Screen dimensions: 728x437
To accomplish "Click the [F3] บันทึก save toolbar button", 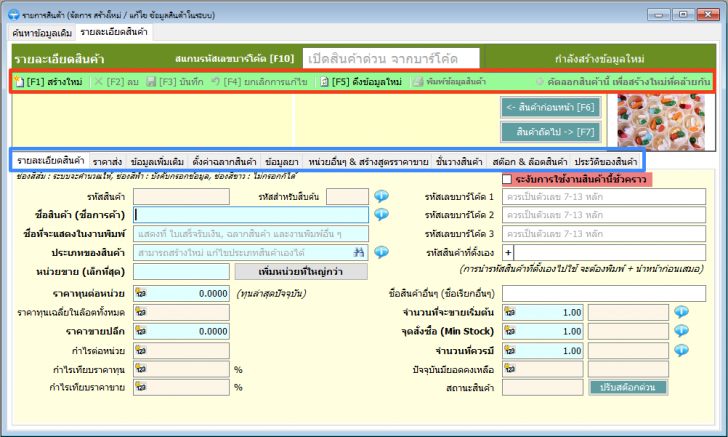I will [175, 82].
